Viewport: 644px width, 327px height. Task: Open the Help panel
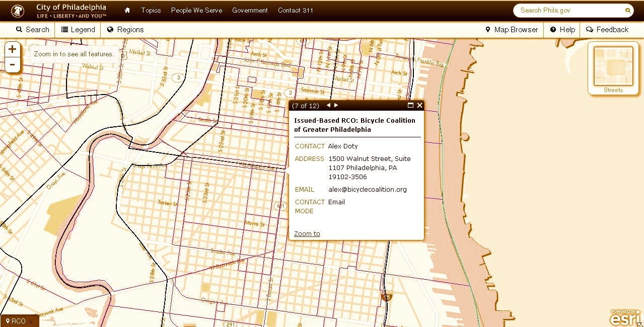click(562, 30)
